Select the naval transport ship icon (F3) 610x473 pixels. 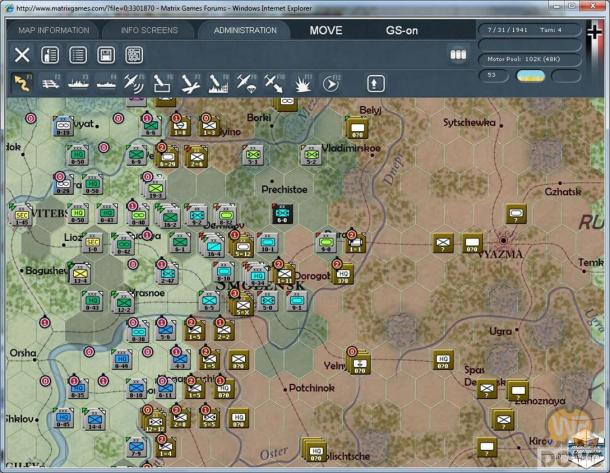point(78,83)
